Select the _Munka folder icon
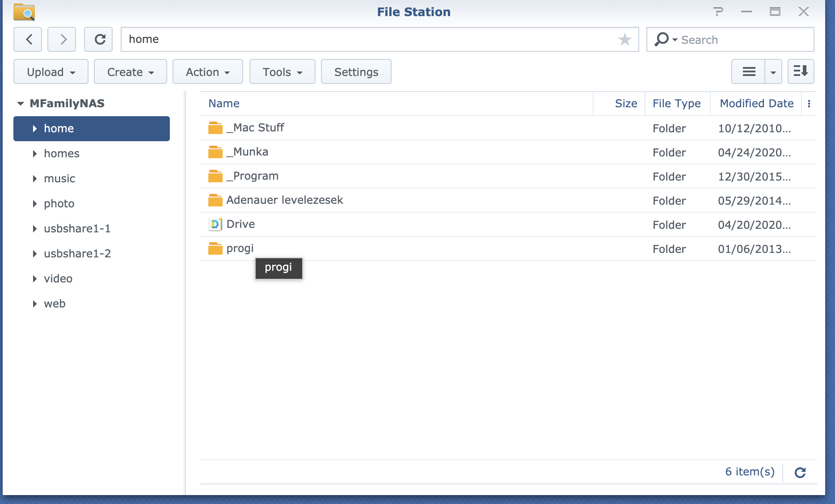 pyautogui.click(x=215, y=152)
